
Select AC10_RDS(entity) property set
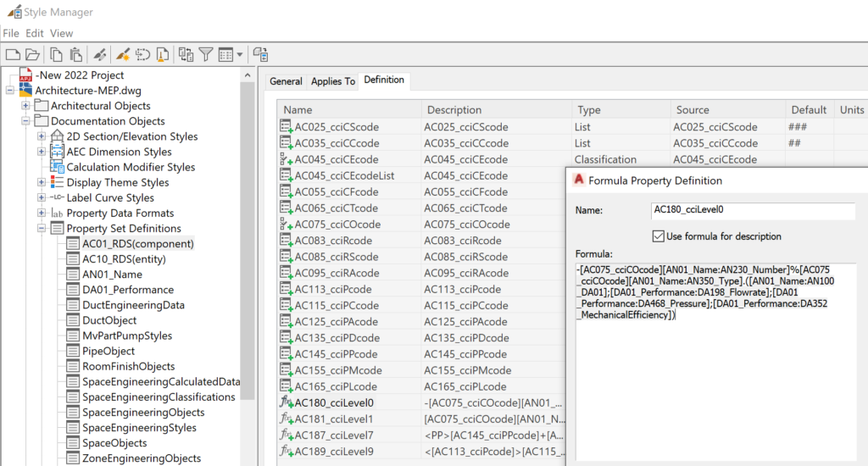tap(124, 259)
